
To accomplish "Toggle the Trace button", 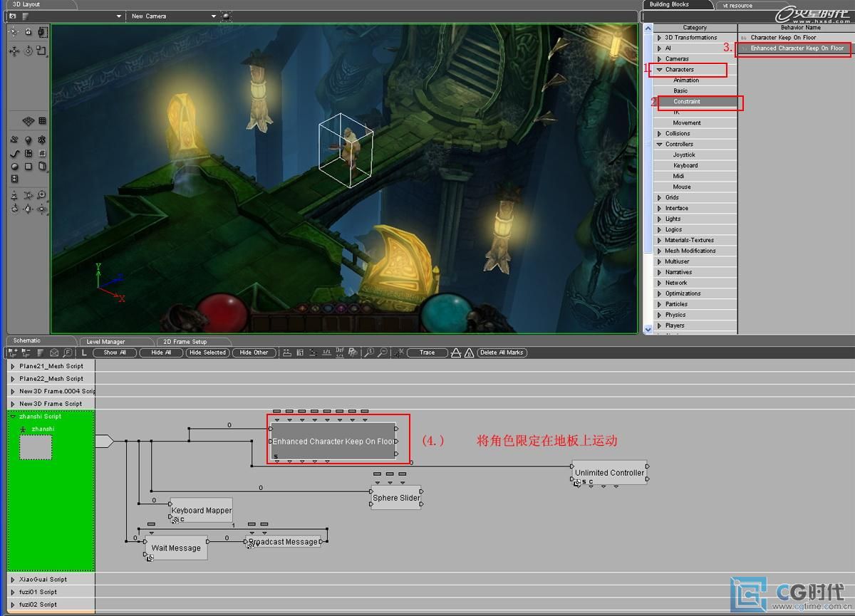I will pos(427,353).
